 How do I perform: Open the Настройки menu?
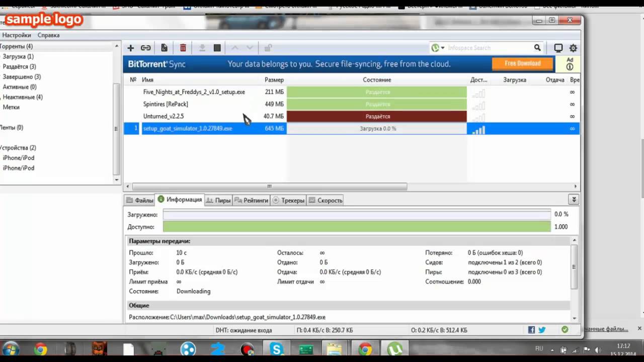pyautogui.click(x=17, y=35)
